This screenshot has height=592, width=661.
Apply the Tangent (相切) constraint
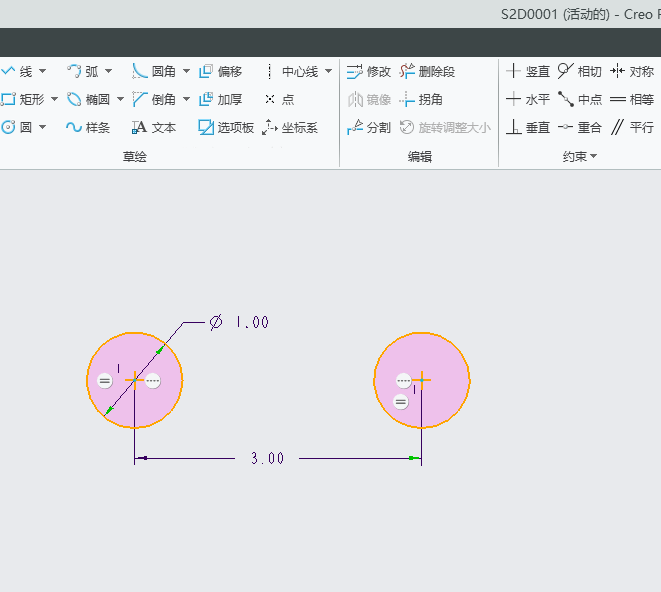[x=580, y=71]
